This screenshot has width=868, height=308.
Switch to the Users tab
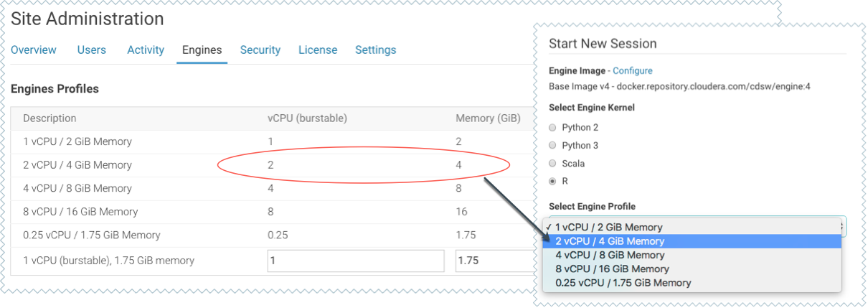coord(92,50)
